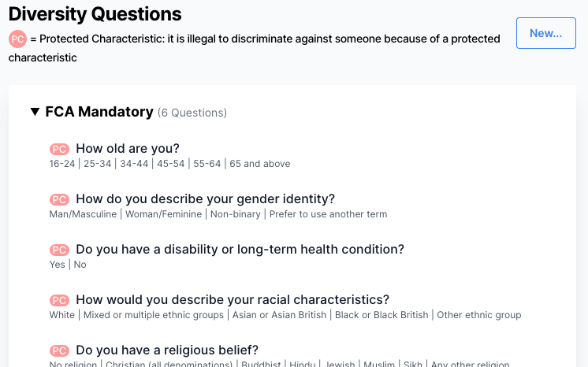588x367 pixels.
Task: Click PC badge beside disability question
Action: [x=59, y=250]
